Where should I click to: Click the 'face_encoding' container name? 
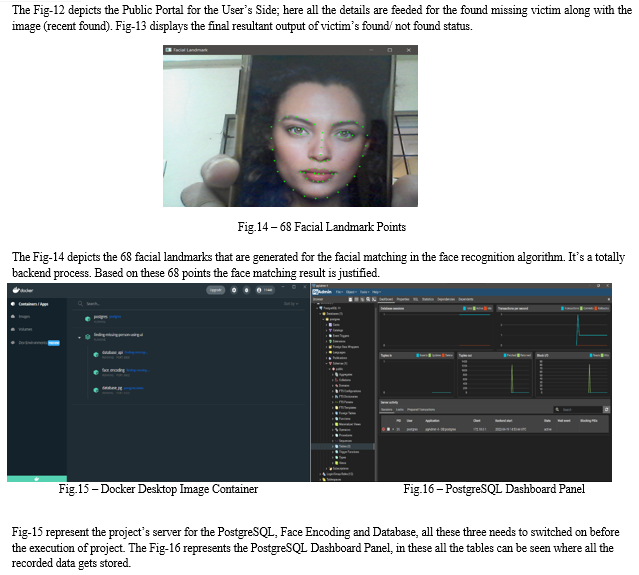[113, 370]
